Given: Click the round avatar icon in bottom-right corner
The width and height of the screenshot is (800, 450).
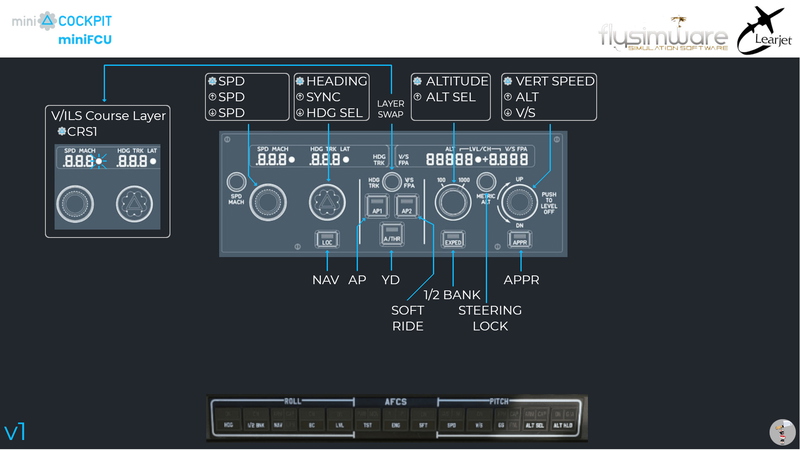Looking at the screenshot, I should point(783,432).
